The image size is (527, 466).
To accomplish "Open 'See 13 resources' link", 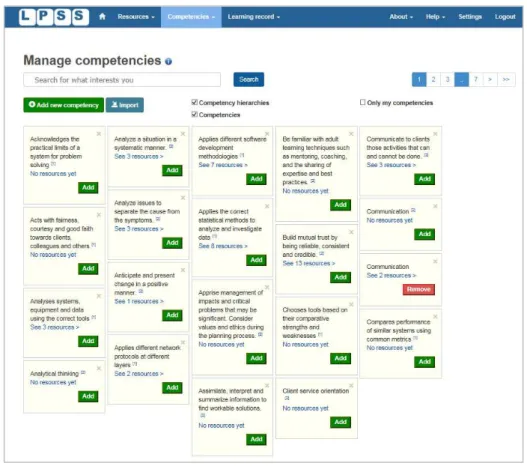I will 309,263.
